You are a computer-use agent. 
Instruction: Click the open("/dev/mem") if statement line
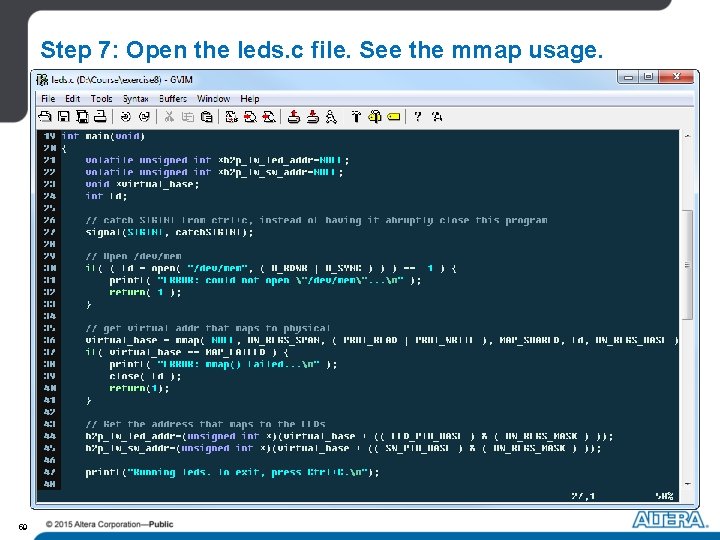(270, 268)
